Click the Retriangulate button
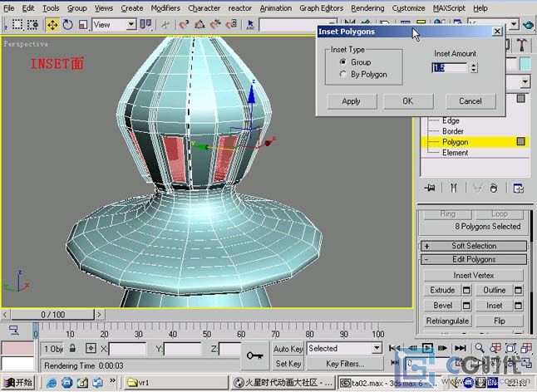The width and height of the screenshot is (537, 392). (x=447, y=321)
